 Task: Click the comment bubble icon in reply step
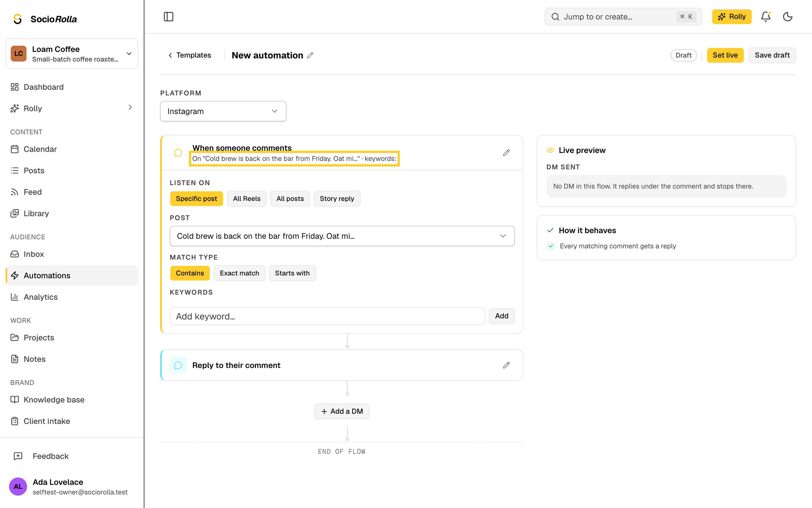click(178, 365)
